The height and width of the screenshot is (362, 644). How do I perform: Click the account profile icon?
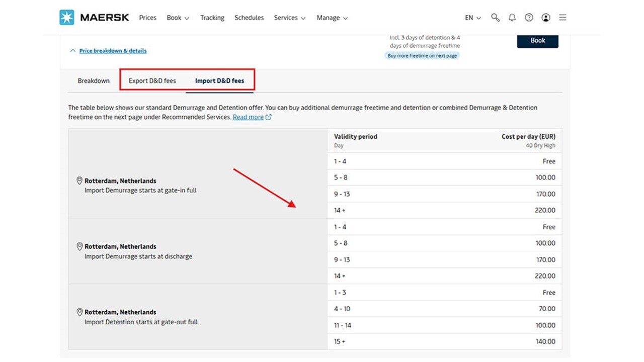click(546, 17)
